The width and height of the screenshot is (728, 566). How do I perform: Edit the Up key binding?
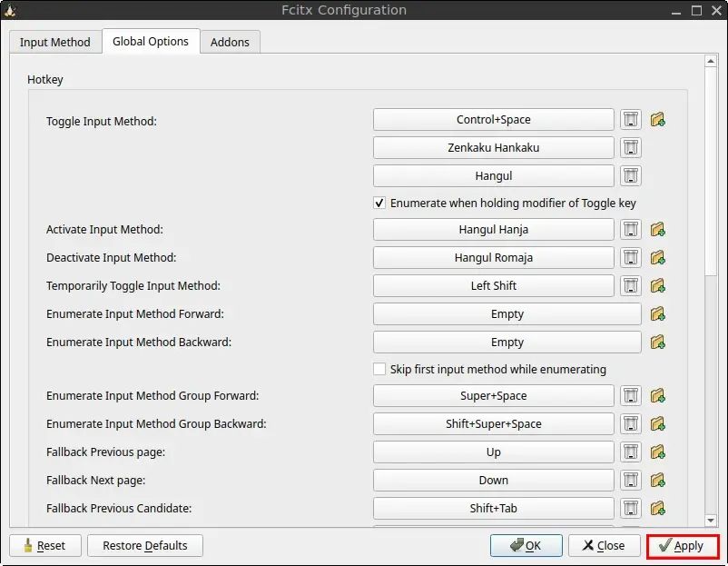point(494,452)
